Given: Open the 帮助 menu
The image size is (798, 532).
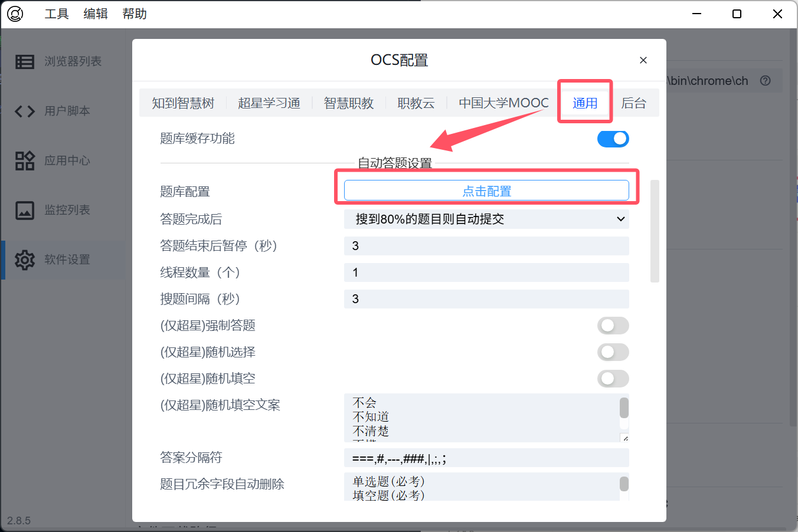Looking at the screenshot, I should (x=135, y=14).
